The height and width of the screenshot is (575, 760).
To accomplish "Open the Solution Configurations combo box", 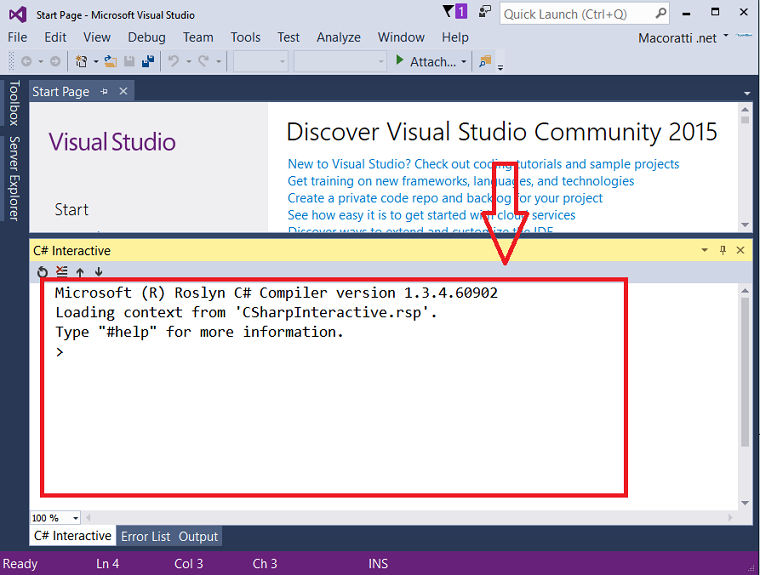I will point(261,62).
